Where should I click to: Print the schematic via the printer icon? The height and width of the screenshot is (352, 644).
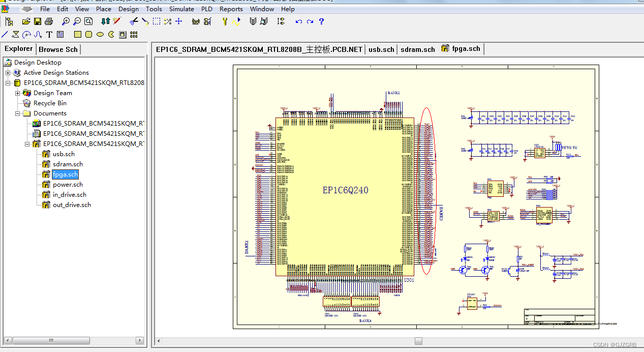click(49, 21)
